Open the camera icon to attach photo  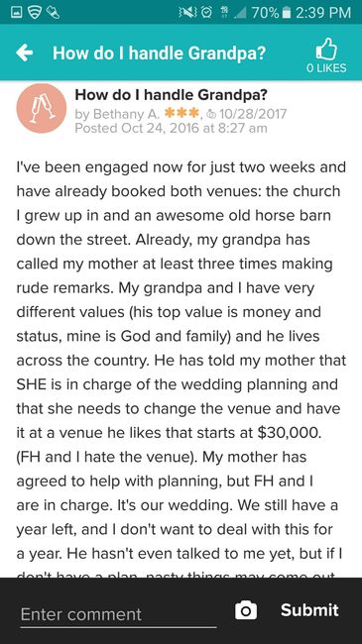[246, 610]
